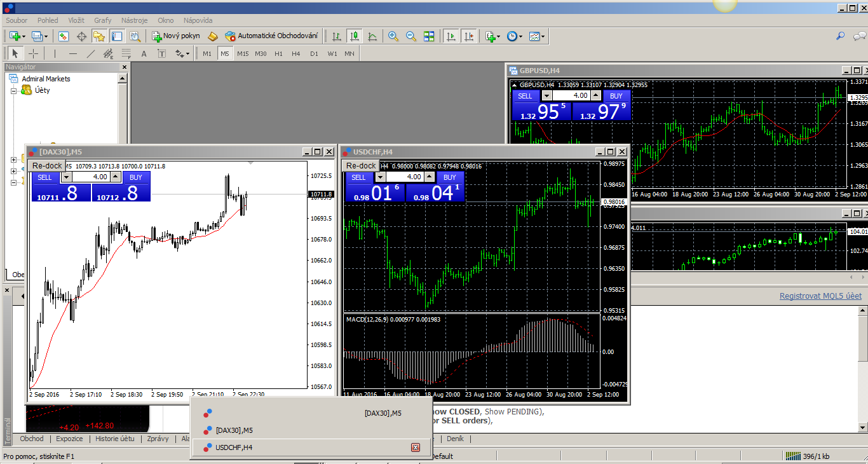Open the Nápověda menu

coord(198,20)
